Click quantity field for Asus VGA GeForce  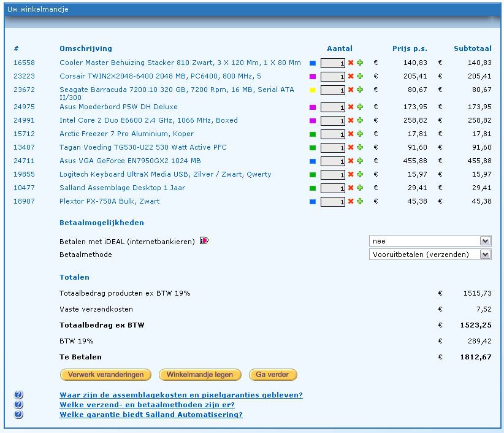tap(333, 161)
